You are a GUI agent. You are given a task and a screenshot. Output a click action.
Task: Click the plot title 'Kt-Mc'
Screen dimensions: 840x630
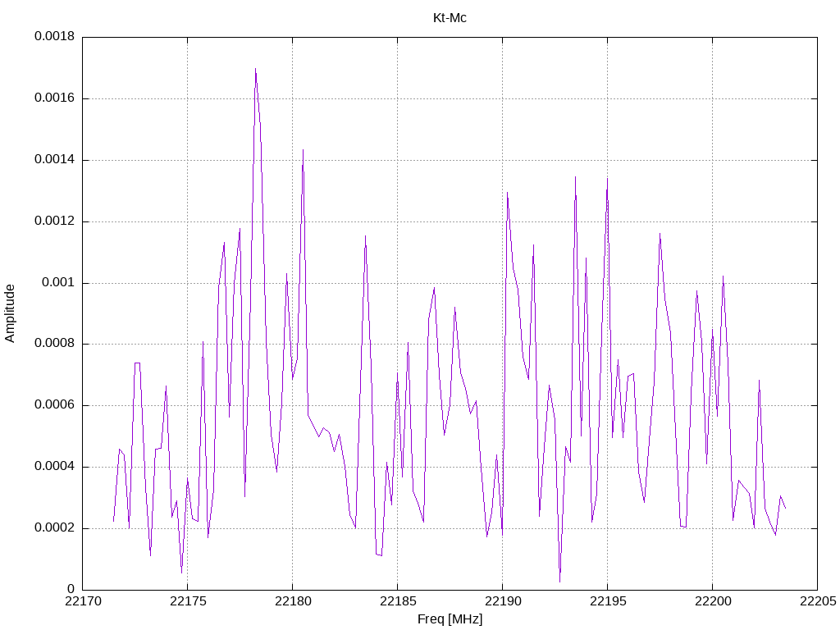pos(450,18)
